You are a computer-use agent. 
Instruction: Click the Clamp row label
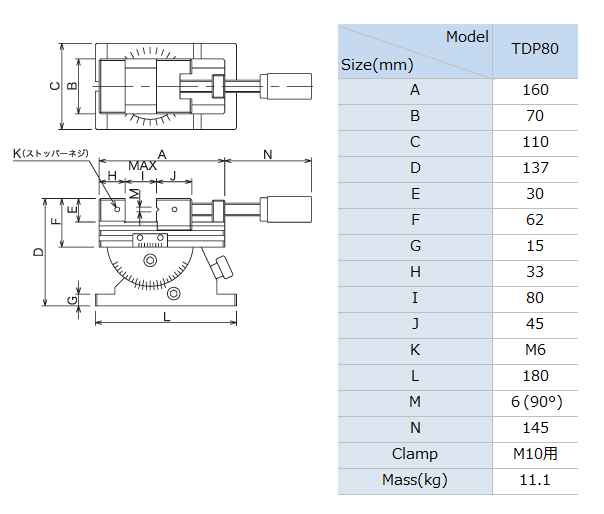[x=415, y=454]
